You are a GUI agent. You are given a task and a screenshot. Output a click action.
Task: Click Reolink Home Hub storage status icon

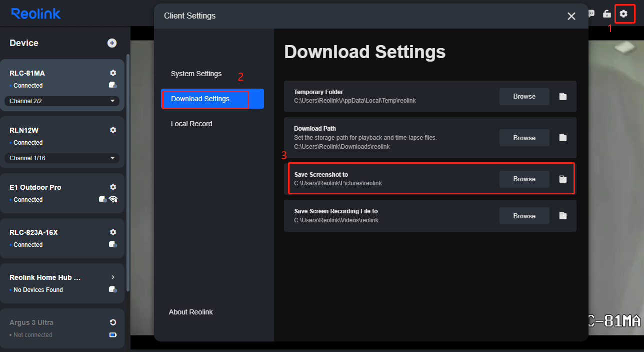tap(113, 289)
